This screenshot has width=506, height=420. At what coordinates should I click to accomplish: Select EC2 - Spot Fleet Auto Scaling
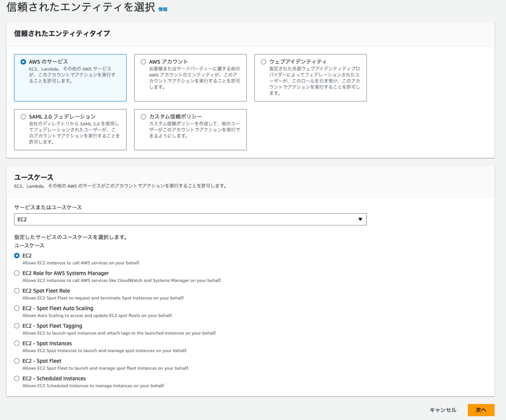[17, 308]
